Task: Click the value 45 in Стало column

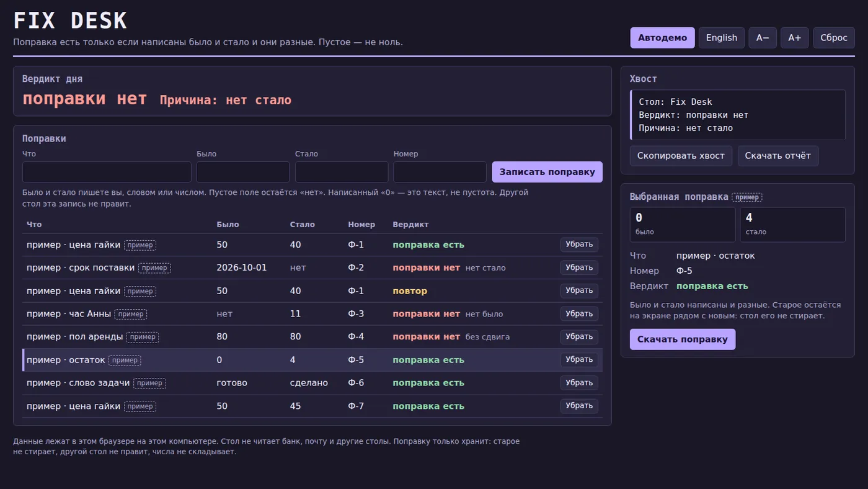Action: coord(295,406)
